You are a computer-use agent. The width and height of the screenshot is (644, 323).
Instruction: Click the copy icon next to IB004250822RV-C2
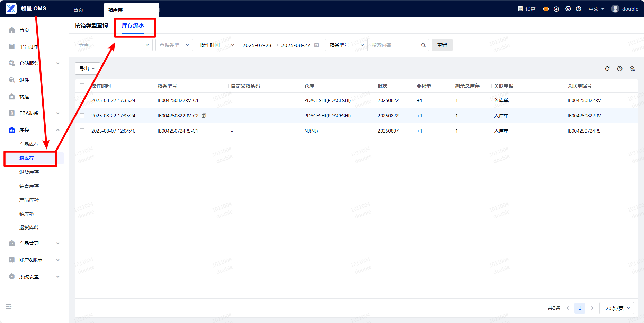tap(204, 116)
